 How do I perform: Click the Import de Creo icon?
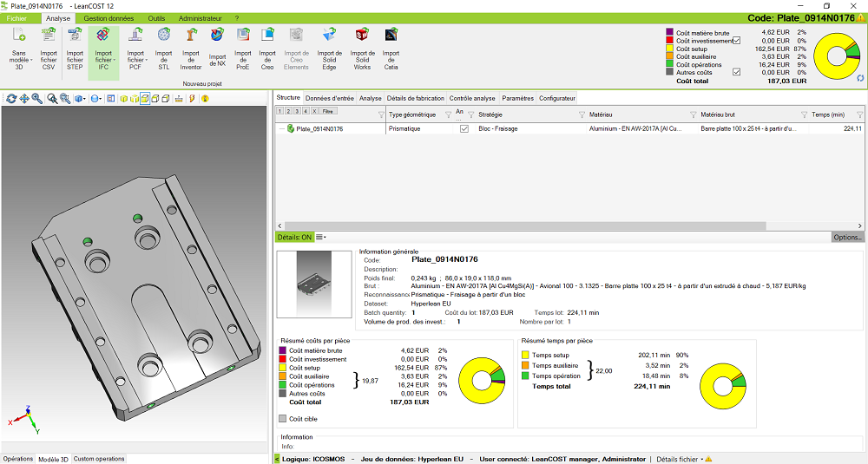(267, 36)
